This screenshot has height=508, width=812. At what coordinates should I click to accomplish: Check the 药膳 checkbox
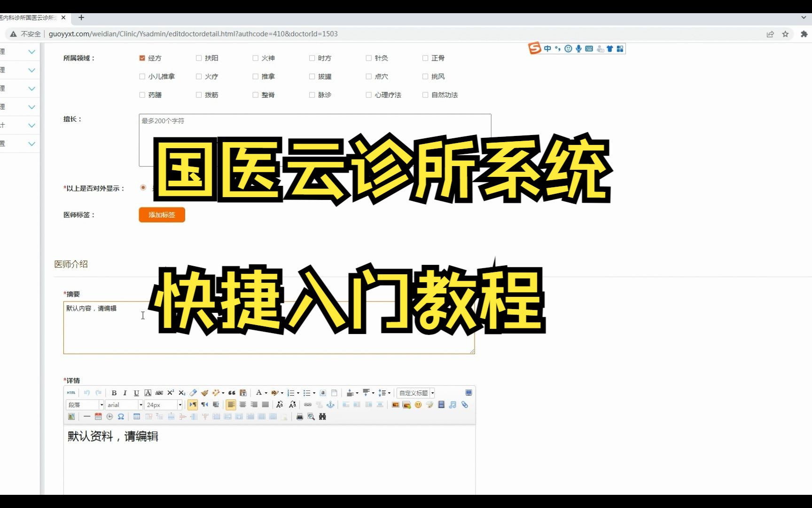(x=142, y=95)
